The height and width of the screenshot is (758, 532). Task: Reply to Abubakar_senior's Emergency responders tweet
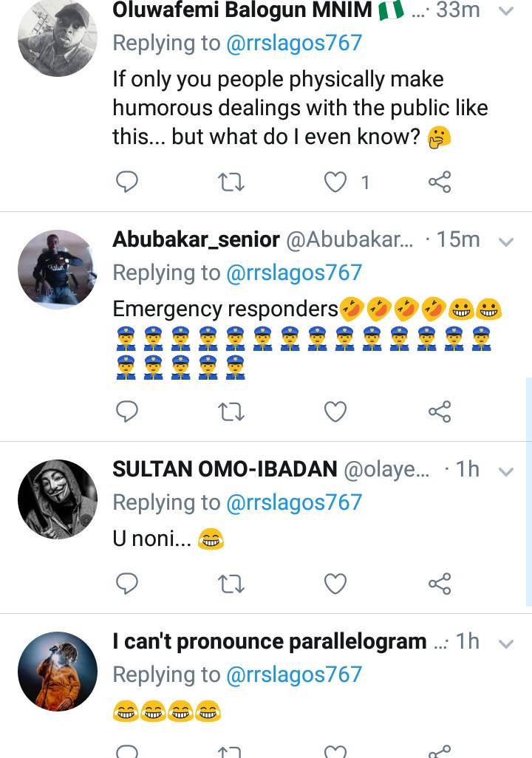[128, 412]
